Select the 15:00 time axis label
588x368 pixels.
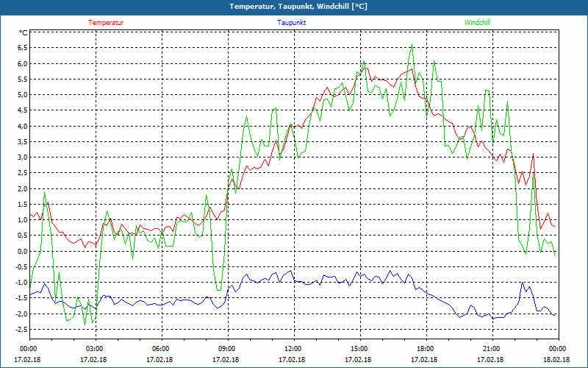pos(359,348)
